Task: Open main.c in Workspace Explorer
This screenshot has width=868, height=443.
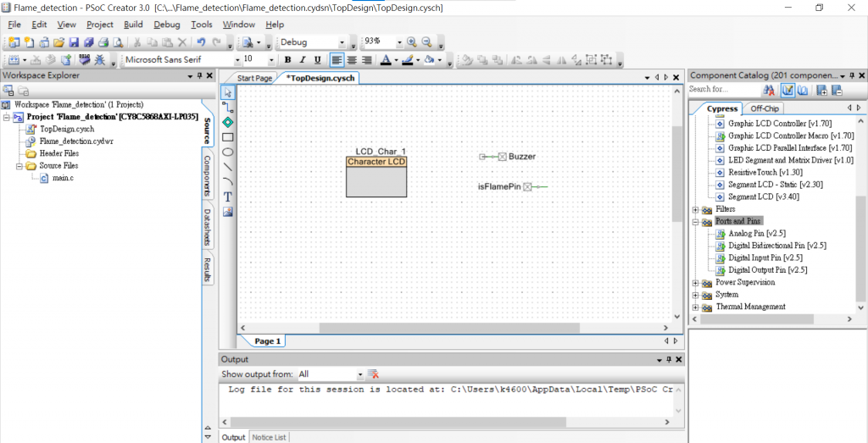Action: coord(63,178)
